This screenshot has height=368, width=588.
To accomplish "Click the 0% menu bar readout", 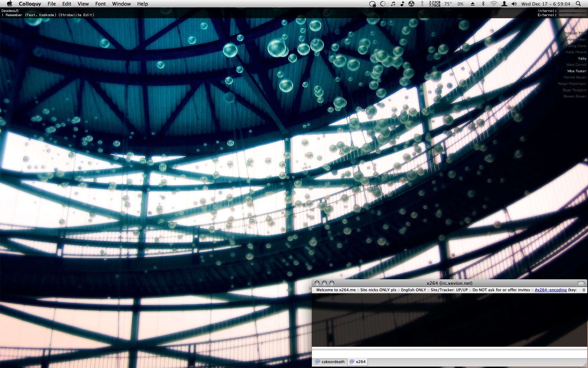I will click(461, 4).
